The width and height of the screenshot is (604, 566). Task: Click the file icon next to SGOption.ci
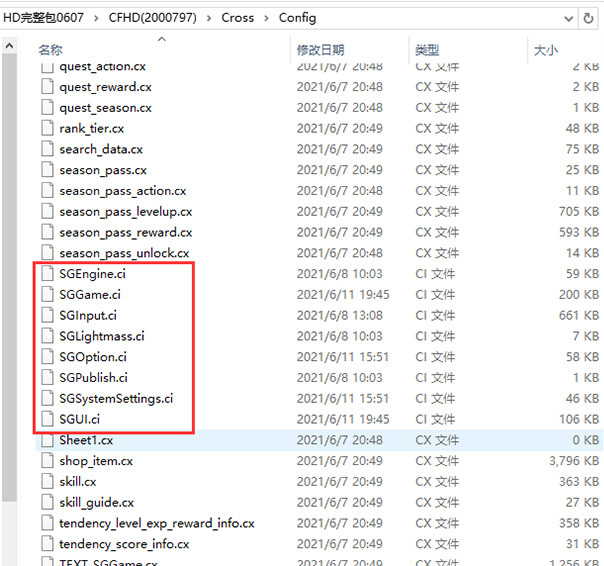(47, 357)
